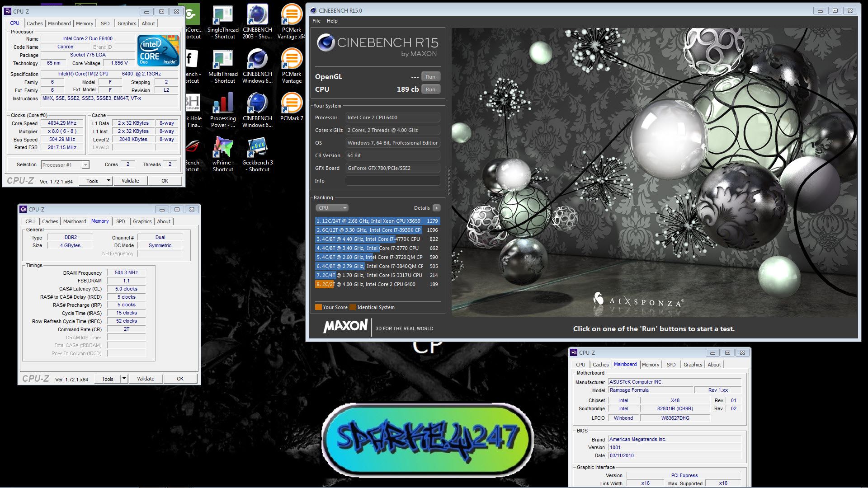Click CAS# Latency value 5.0 clocks
This screenshot has width=868, height=488.
[x=126, y=289]
